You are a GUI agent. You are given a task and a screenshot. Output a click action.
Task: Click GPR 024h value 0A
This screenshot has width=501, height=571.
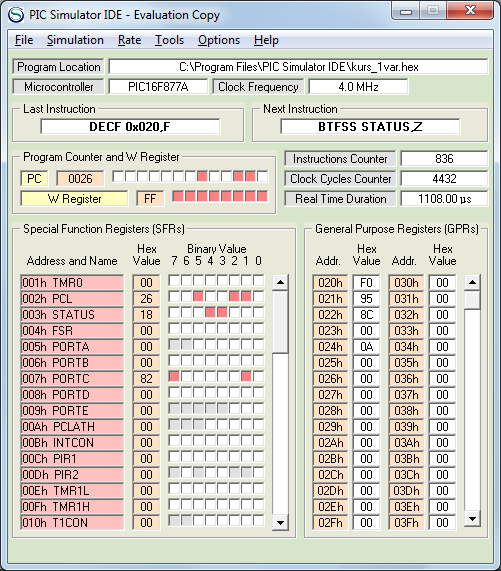pos(366,347)
